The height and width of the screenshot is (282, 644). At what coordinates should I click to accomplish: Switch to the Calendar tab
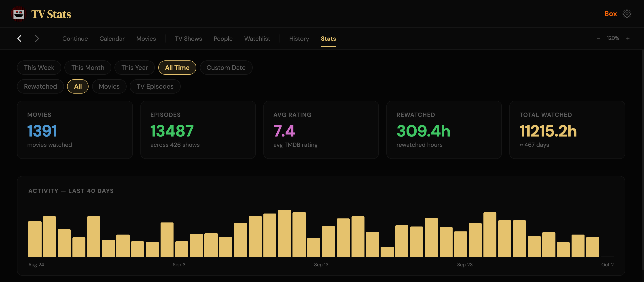(112, 38)
